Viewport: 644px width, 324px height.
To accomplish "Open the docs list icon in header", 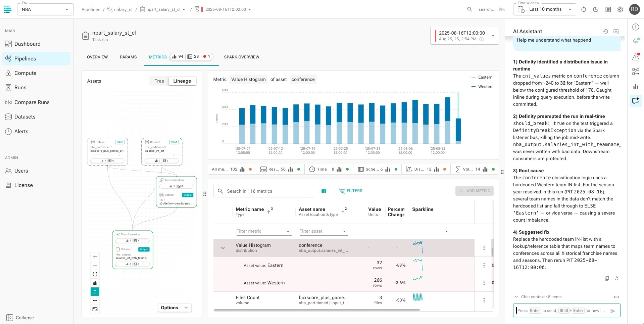I will click(608, 9).
